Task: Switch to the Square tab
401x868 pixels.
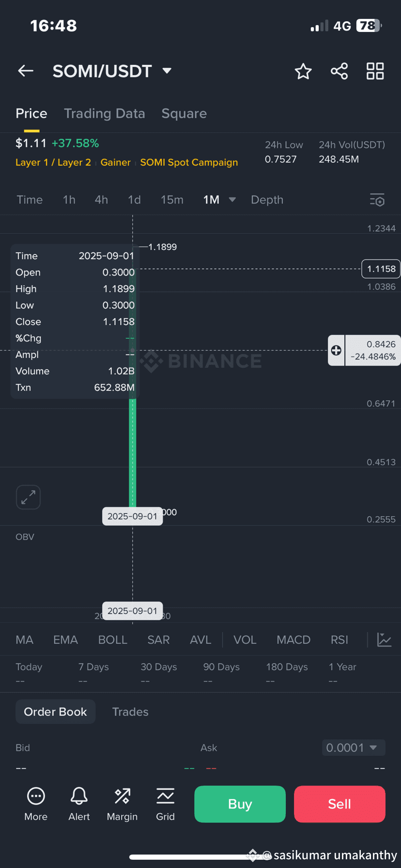Action: [x=184, y=113]
